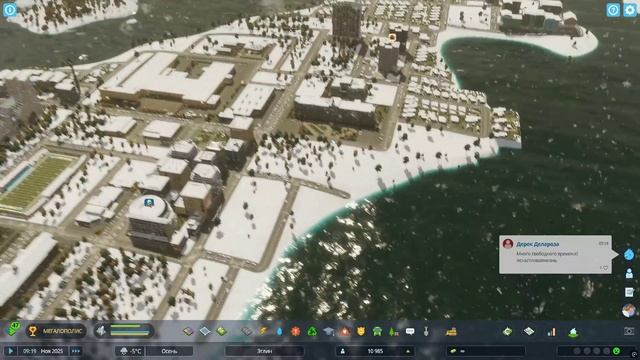Open city statistics bar chart icon
The width and height of the screenshot is (640, 360).
[551, 331]
